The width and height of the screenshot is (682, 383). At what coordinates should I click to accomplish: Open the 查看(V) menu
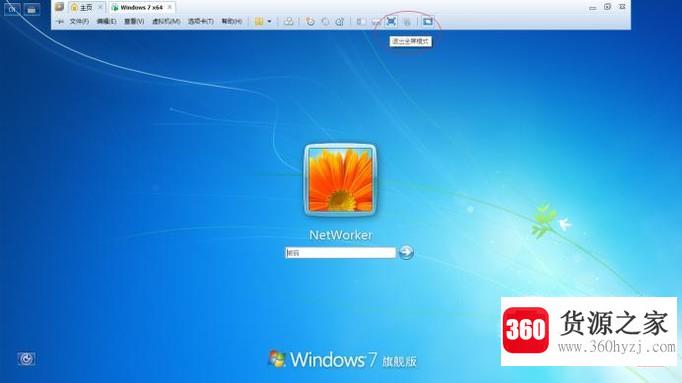coord(134,21)
